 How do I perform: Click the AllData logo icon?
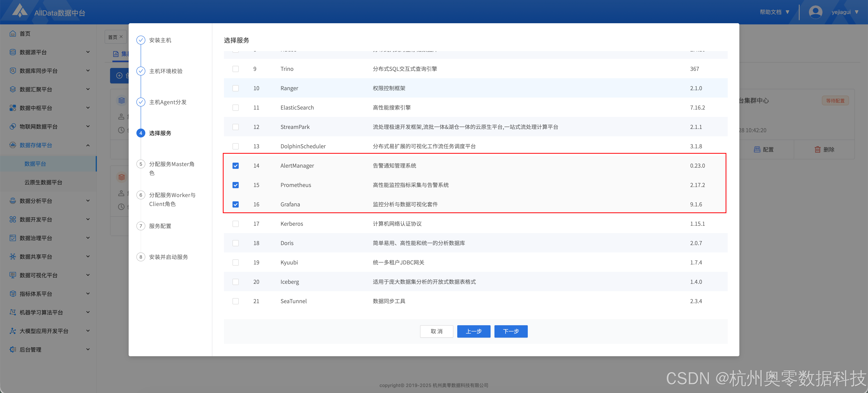pos(20,11)
